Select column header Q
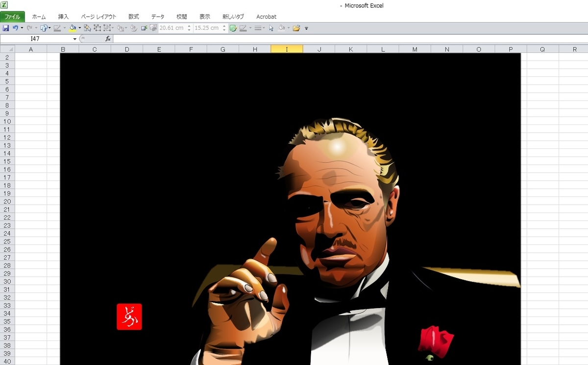This screenshot has width=588, height=365. pyautogui.click(x=542, y=49)
